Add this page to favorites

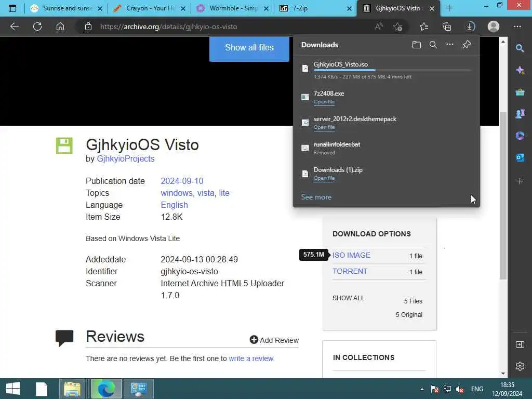point(397,26)
